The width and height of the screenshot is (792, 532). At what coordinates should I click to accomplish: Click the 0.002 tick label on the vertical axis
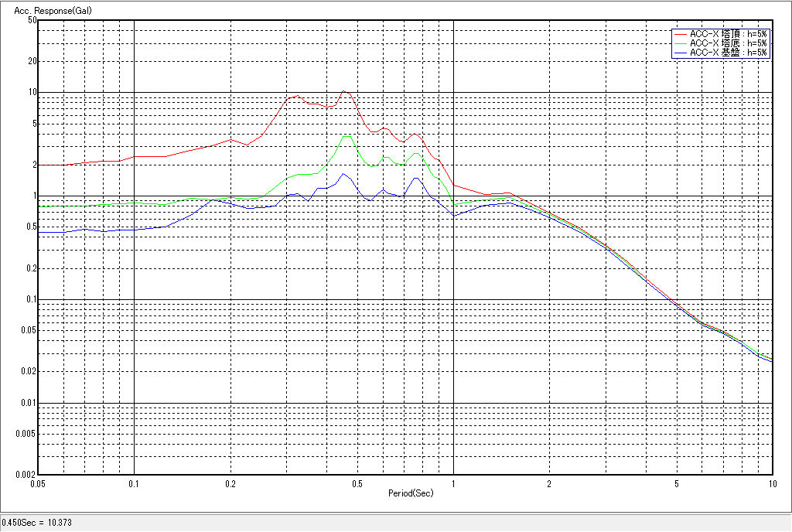coord(27,475)
